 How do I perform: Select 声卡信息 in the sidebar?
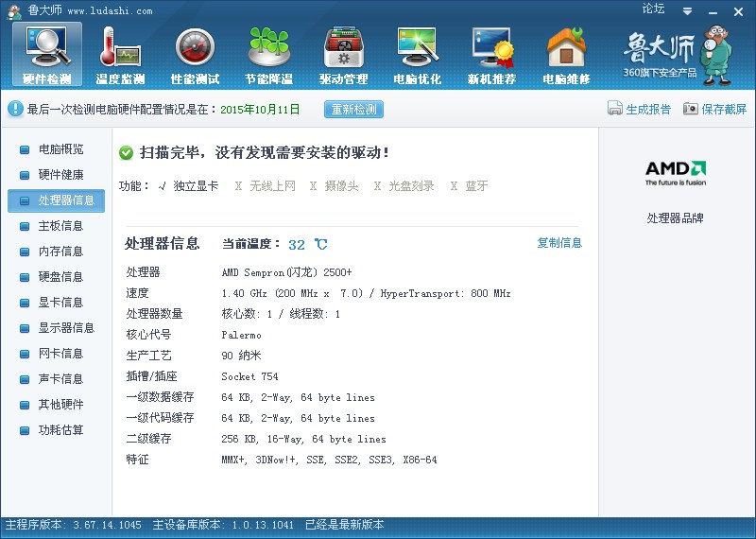(56, 379)
